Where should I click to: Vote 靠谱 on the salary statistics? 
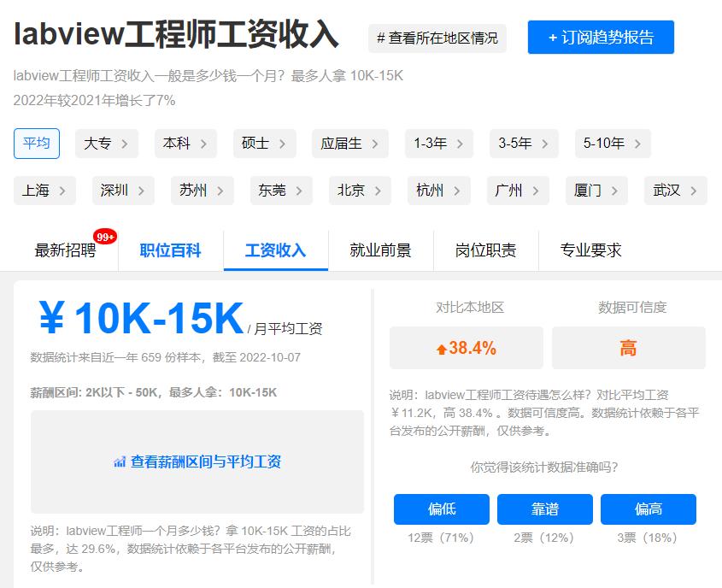[x=544, y=509]
